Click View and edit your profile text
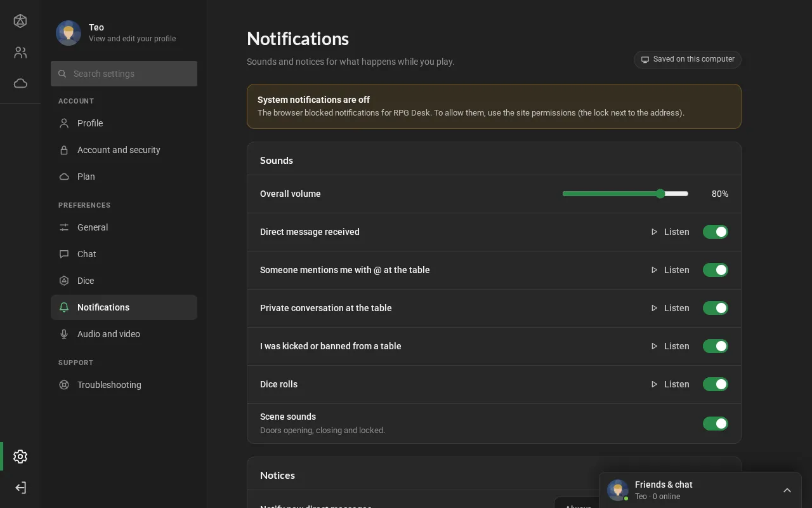The image size is (812, 508). [132, 39]
